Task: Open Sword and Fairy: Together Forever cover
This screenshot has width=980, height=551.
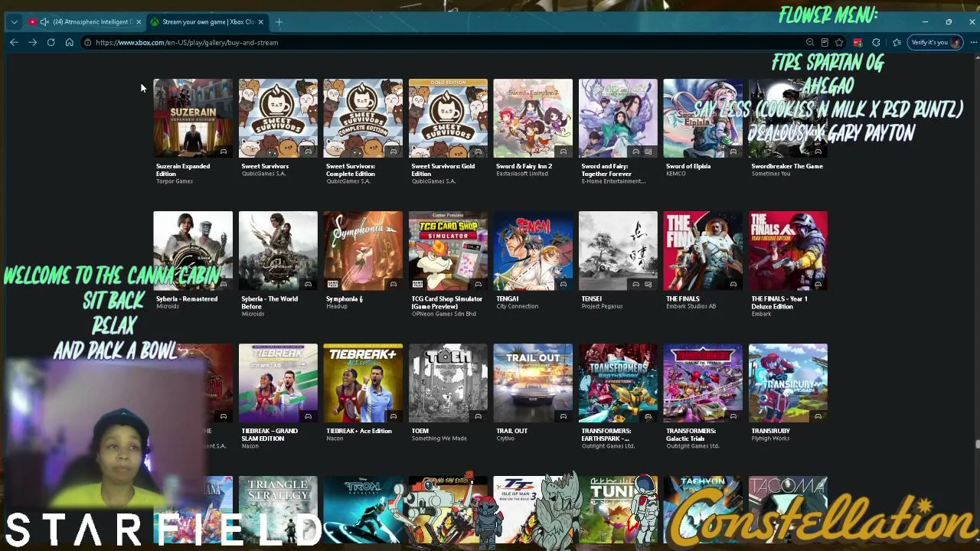Action: pos(618,118)
